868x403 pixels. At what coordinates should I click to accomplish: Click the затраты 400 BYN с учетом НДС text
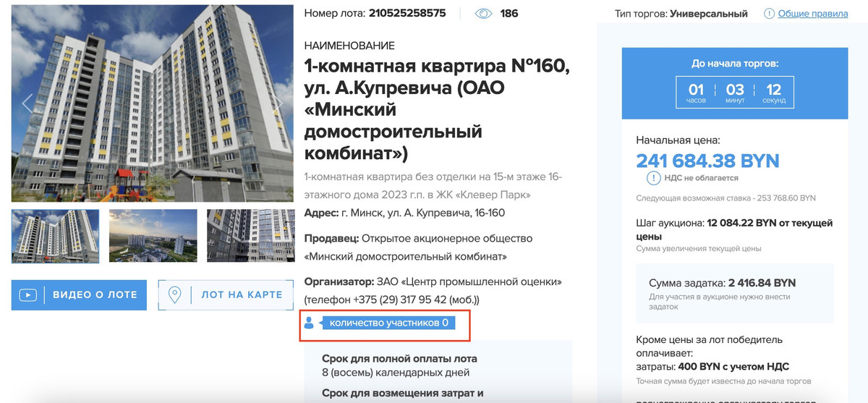(x=712, y=367)
